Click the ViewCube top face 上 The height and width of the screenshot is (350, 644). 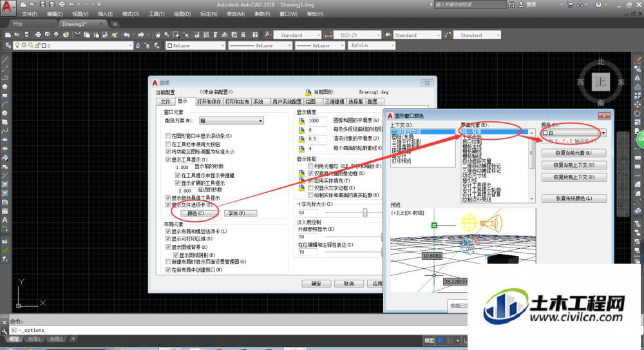coord(601,82)
